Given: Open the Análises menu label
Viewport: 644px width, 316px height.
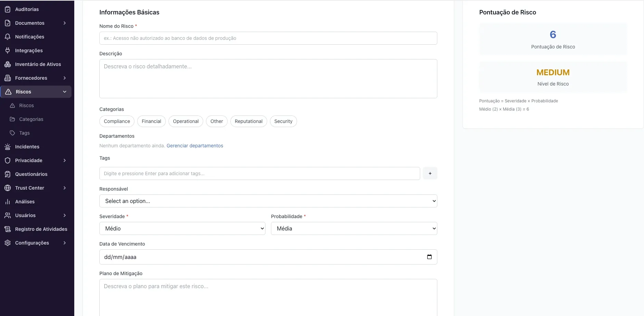Looking at the screenshot, I should coord(25,202).
